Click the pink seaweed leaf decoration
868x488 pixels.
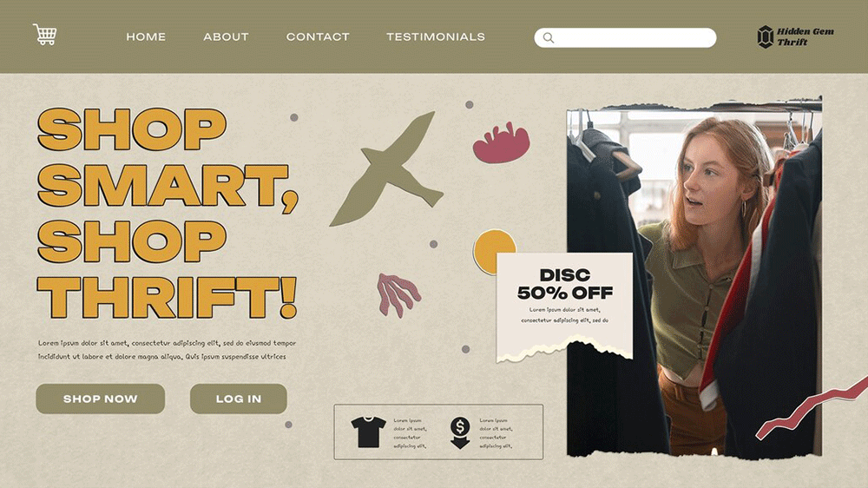(x=398, y=295)
